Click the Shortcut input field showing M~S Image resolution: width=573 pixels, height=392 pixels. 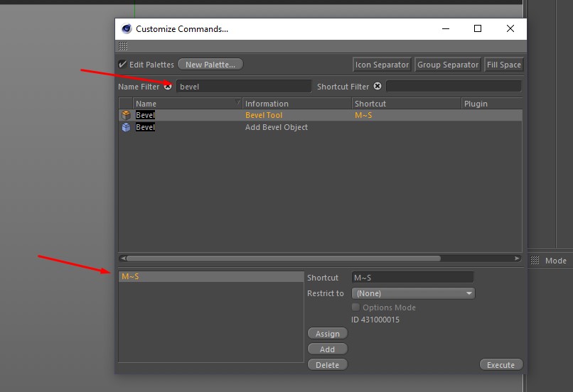click(x=412, y=278)
